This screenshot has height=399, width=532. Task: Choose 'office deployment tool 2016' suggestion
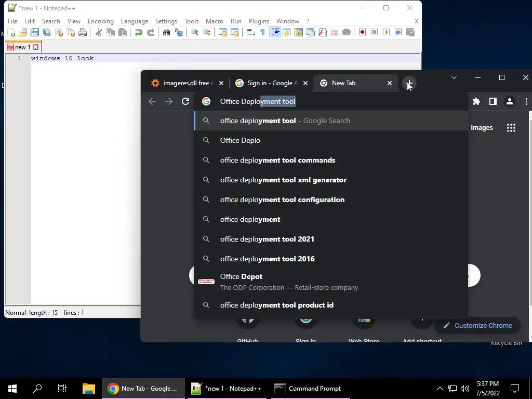click(331, 259)
